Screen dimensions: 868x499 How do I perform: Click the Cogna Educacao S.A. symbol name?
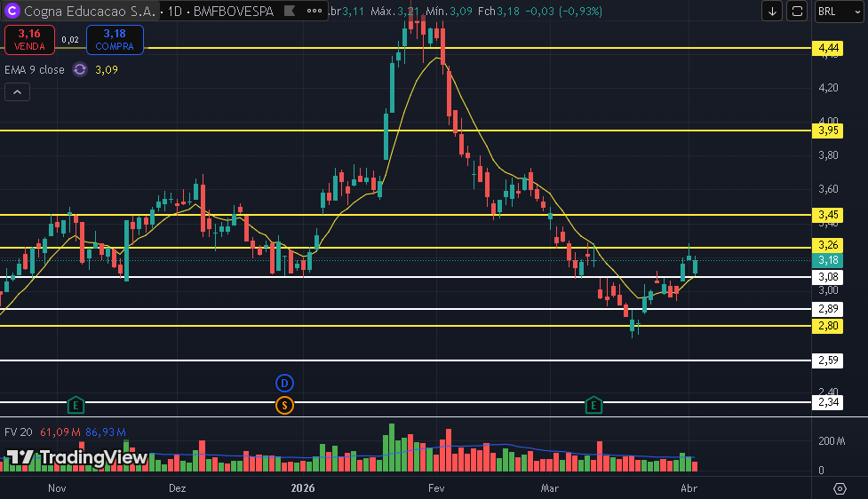click(x=90, y=11)
